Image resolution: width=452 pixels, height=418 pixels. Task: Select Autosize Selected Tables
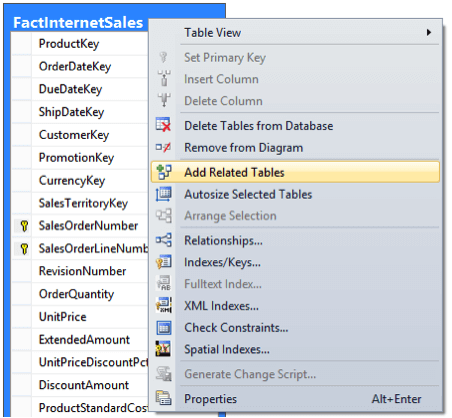(295, 194)
